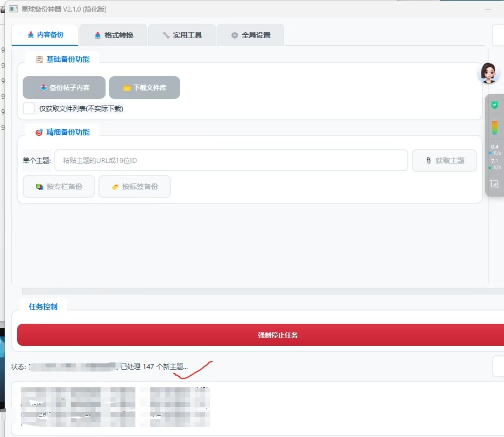This screenshot has height=437, width=504.
Task: Click the download speed readout 7.1 K/s
Action: (x=495, y=164)
